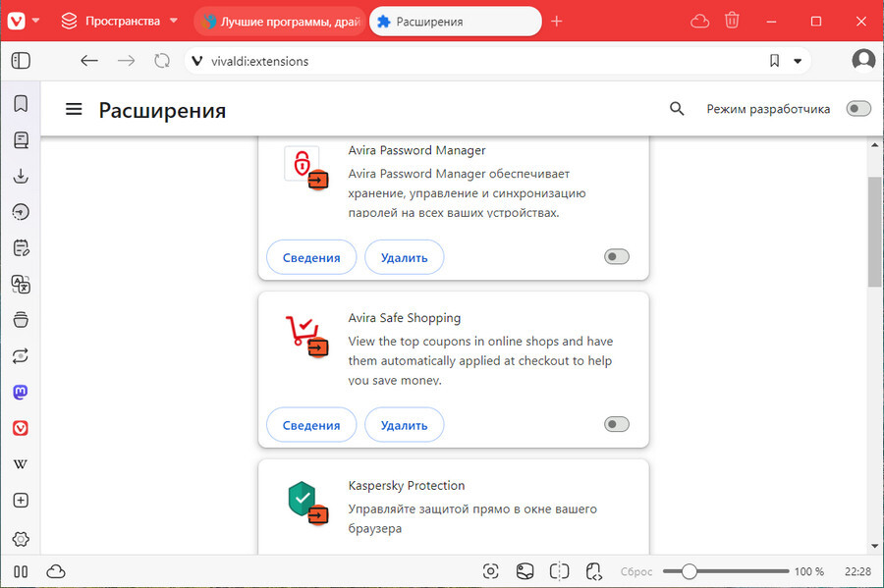
Task: Open the Window panel
Action: point(21,320)
